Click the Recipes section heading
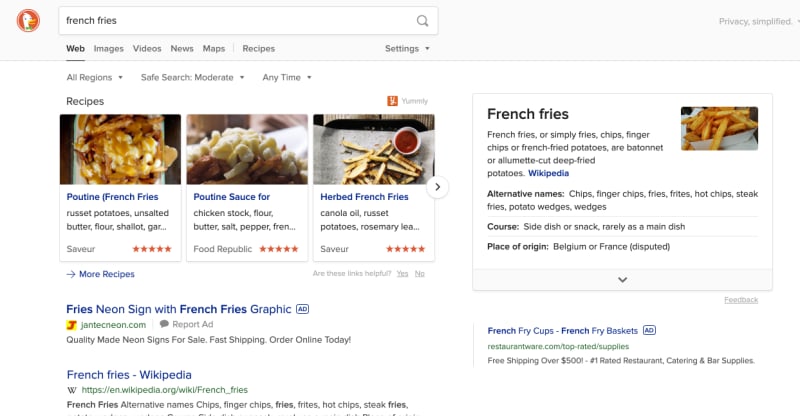This screenshot has height=416, width=800. pos(85,101)
